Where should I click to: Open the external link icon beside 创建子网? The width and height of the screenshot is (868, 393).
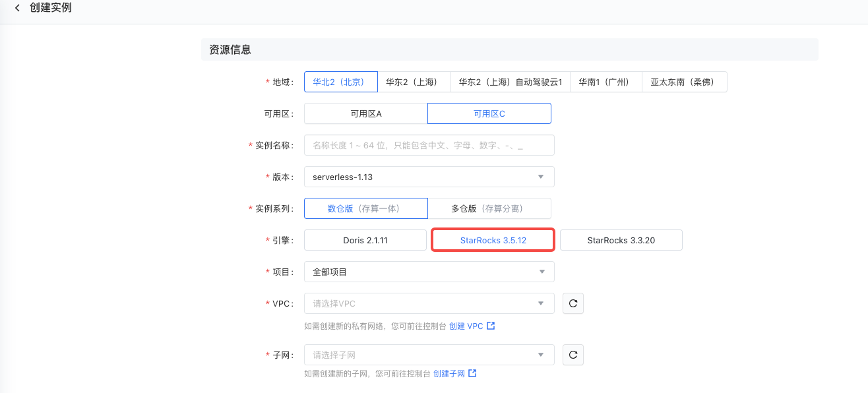pyautogui.click(x=472, y=373)
